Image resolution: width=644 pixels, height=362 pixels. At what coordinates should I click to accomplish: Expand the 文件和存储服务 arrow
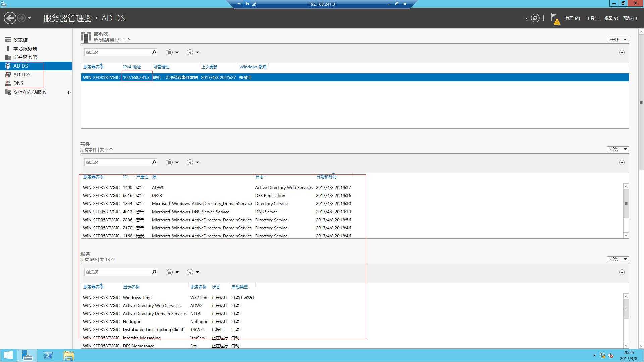[69, 92]
